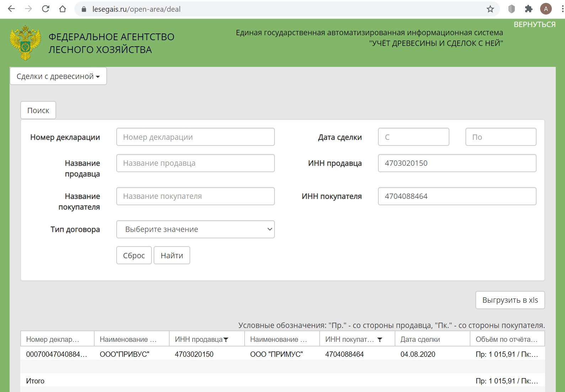Go to the browser home page icon
The height and width of the screenshot is (392, 565).
(63, 9)
